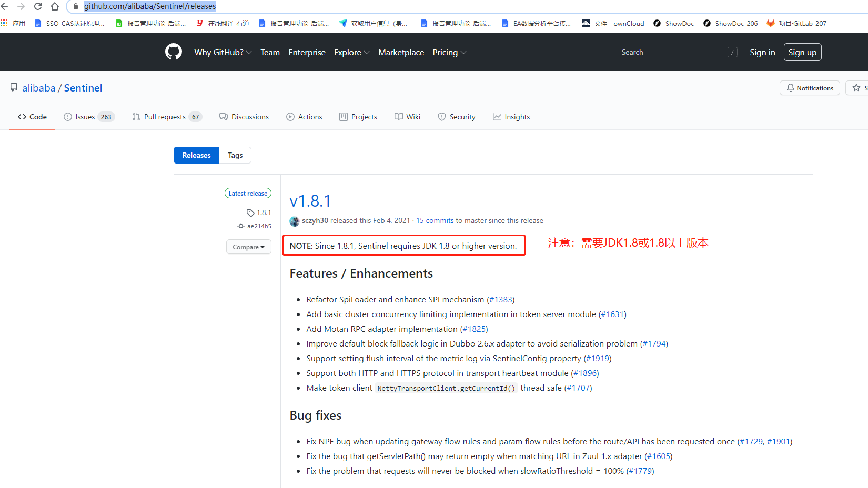Expand the Compare dropdown

pos(249,247)
